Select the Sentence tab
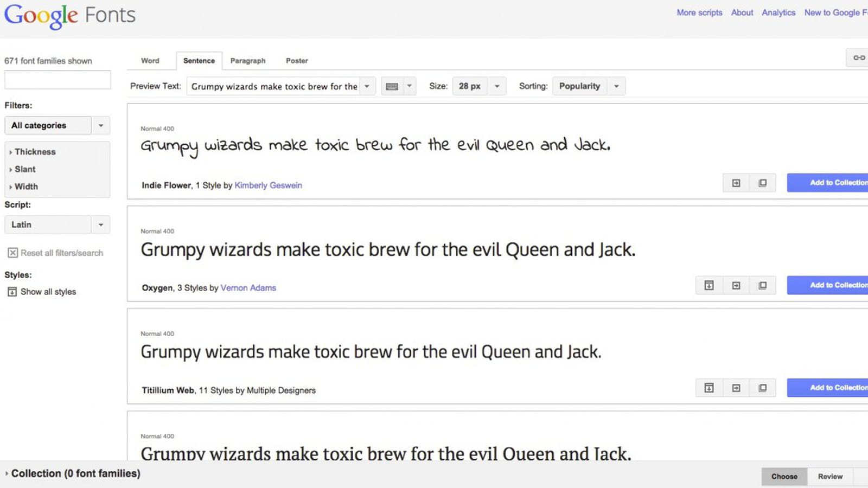This screenshot has height=488, width=868. pyautogui.click(x=199, y=61)
